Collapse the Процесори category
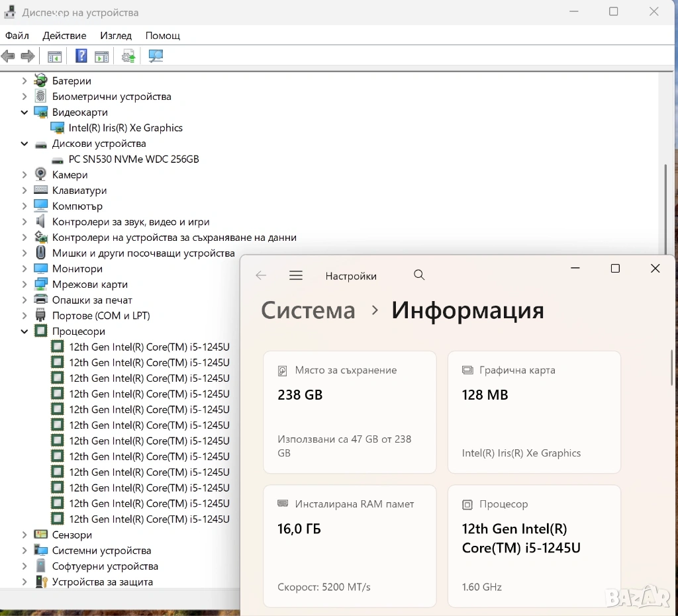 [x=24, y=331]
